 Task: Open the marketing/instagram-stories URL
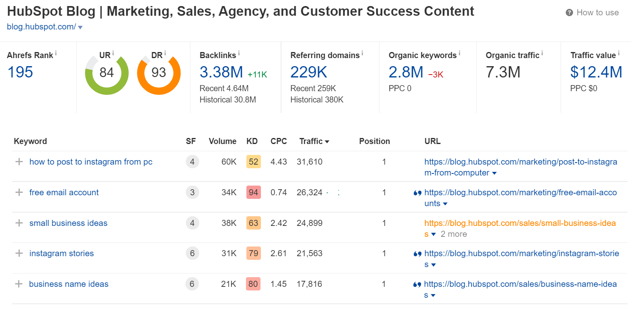(521, 259)
